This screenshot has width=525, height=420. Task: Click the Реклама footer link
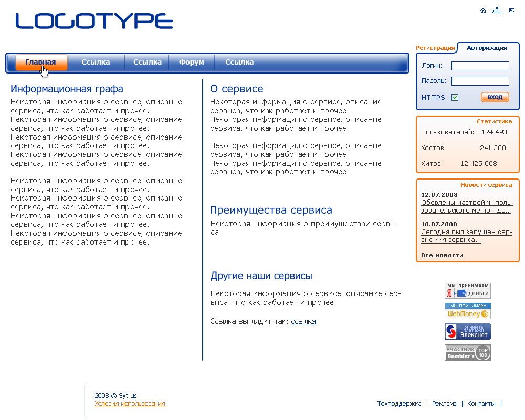tap(444, 404)
